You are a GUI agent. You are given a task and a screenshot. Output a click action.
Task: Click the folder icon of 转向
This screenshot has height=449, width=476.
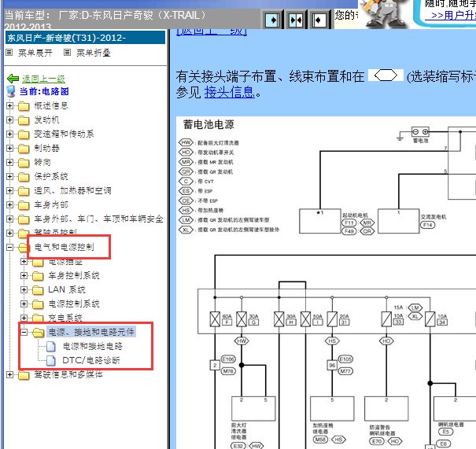pyautogui.click(x=24, y=163)
